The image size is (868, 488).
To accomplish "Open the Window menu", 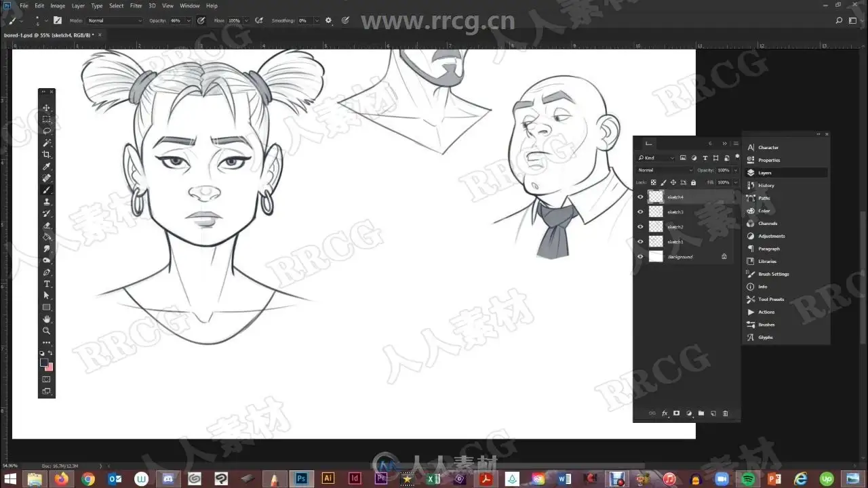I will 190,5.
